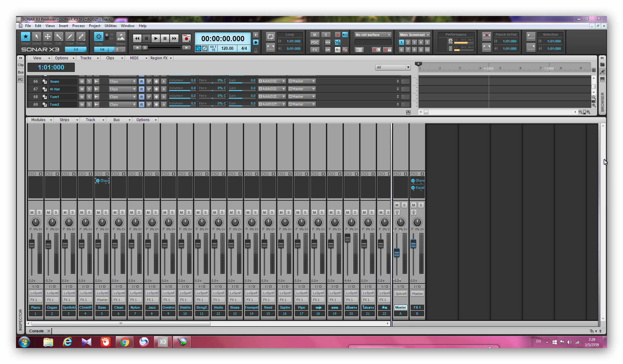The image size is (623, 364).
Task: Select the Draw tool
Action: (70, 37)
